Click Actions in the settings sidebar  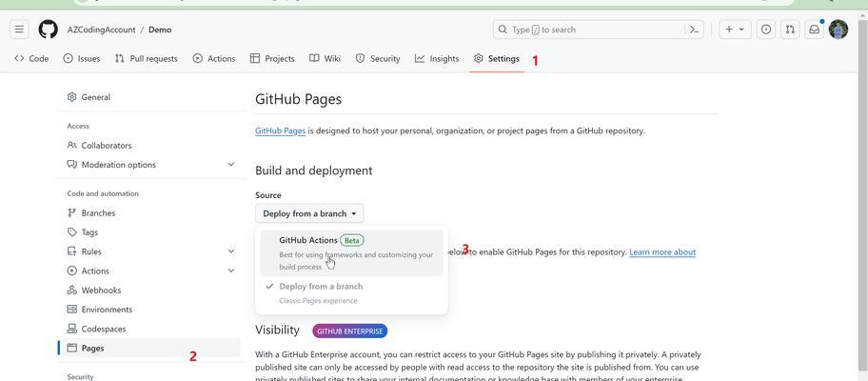95,271
